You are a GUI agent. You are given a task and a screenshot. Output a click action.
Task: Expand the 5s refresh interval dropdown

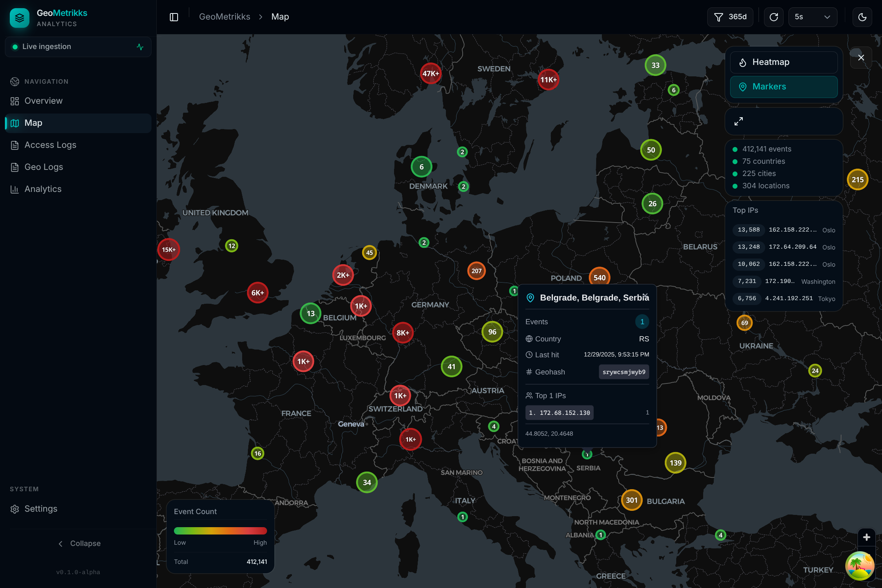pyautogui.click(x=813, y=17)
